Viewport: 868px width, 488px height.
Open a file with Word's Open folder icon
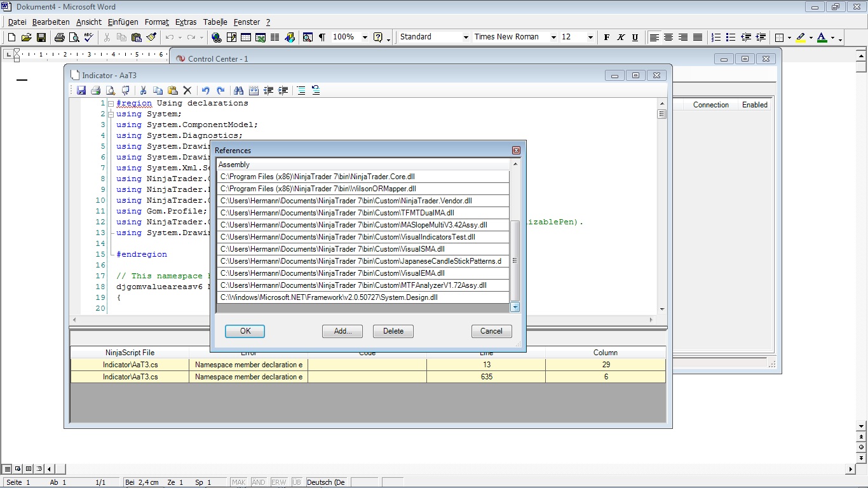coord(26,37)
